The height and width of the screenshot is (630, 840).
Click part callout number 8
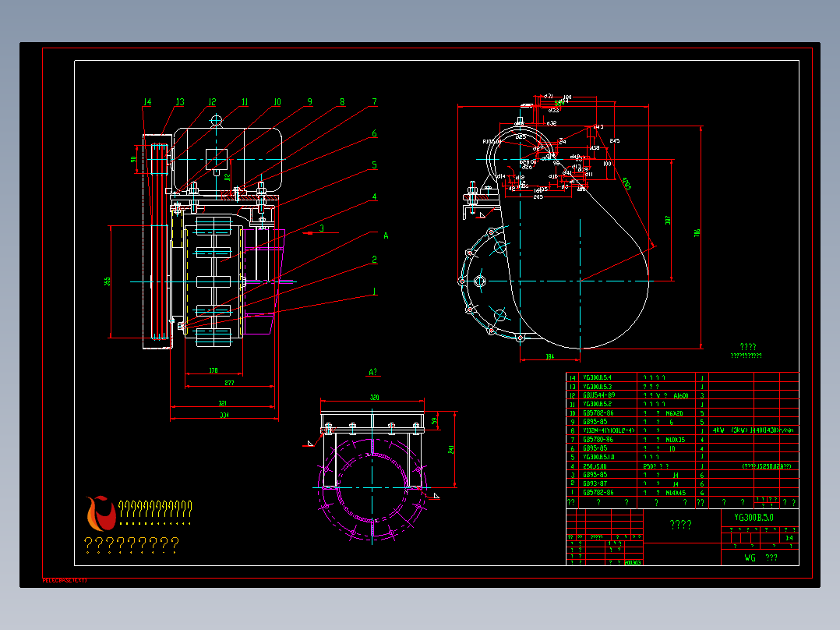coord(342,101)
